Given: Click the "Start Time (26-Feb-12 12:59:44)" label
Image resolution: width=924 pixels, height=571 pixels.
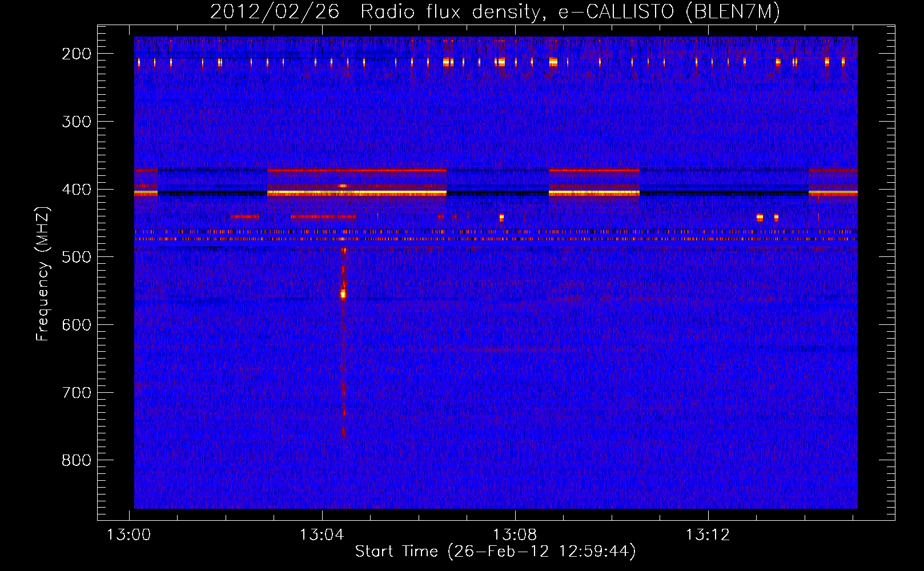Looking at the screenshot, I should 495,552.
